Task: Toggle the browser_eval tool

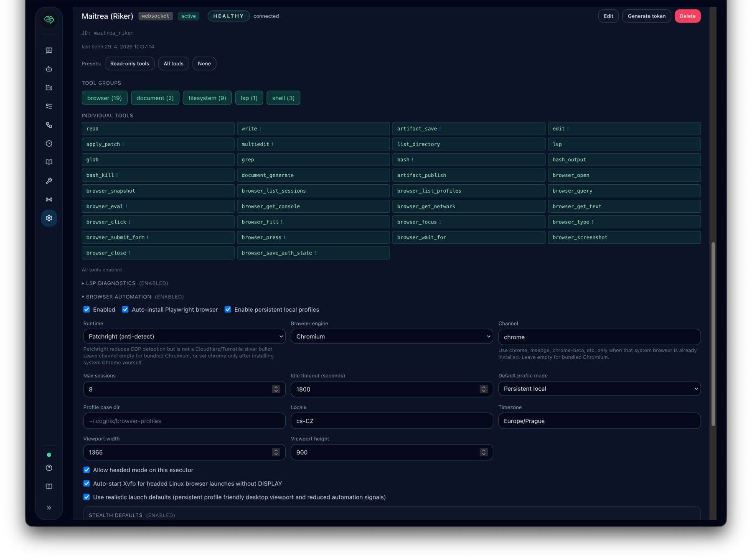Action: tap(158, 206)
